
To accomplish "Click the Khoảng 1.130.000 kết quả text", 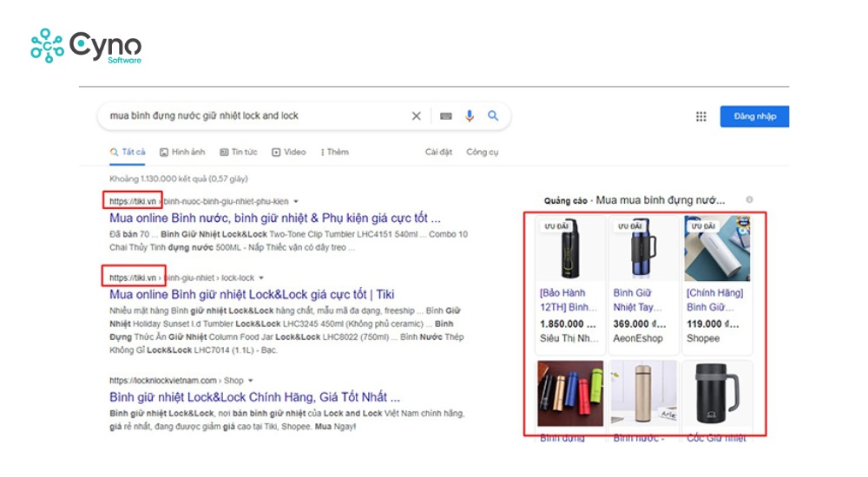I will (x=179, y=179).
